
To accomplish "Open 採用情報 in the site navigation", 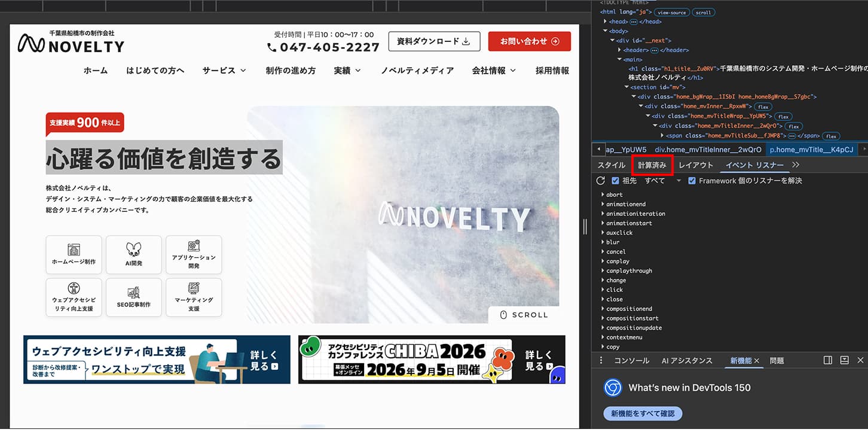I will 552,71.
